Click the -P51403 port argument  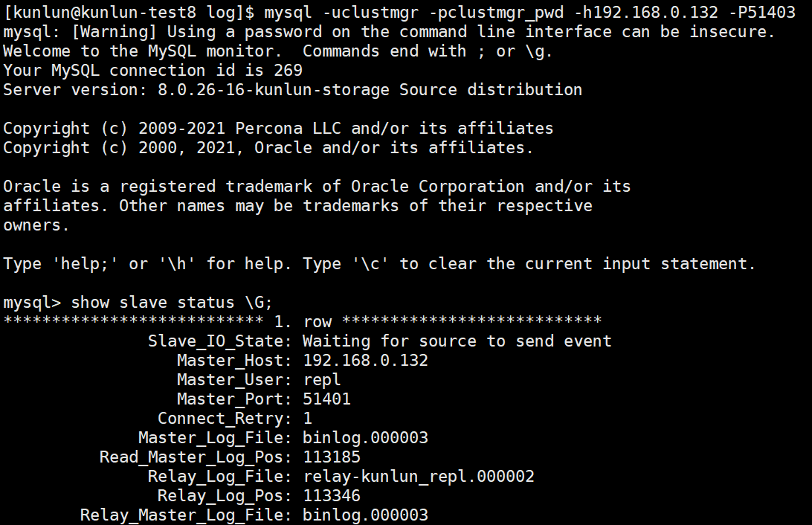(761, 12)
